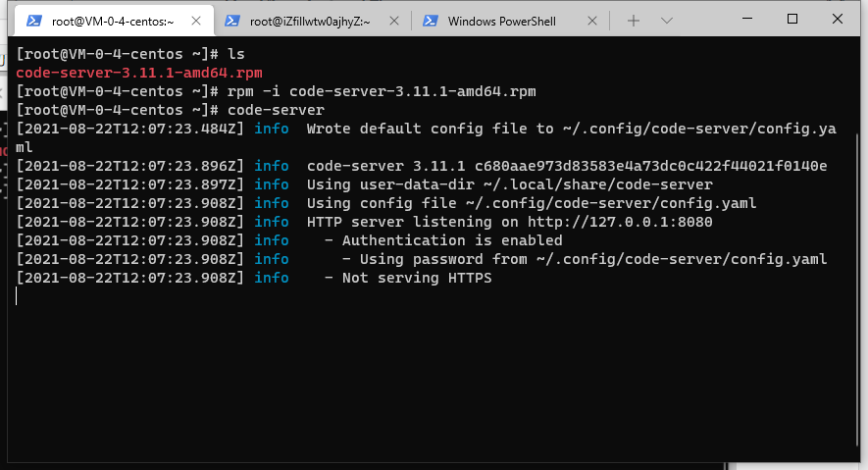Maximize the terminal window

tap(792, 19)
